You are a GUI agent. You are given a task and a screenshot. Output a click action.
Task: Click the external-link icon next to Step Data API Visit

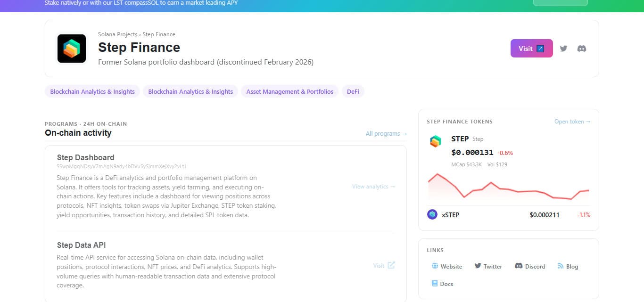pyautogui.click(x=391, y=265)
